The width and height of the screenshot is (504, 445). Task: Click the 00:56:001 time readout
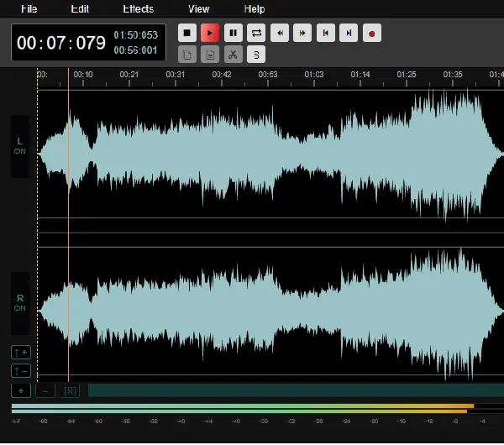[x=135, y=50]
